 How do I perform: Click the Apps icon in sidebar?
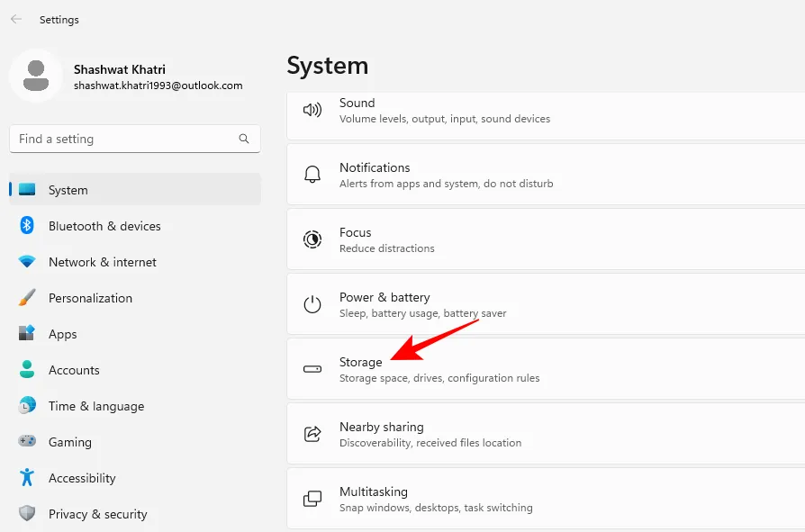coord(27,333)
